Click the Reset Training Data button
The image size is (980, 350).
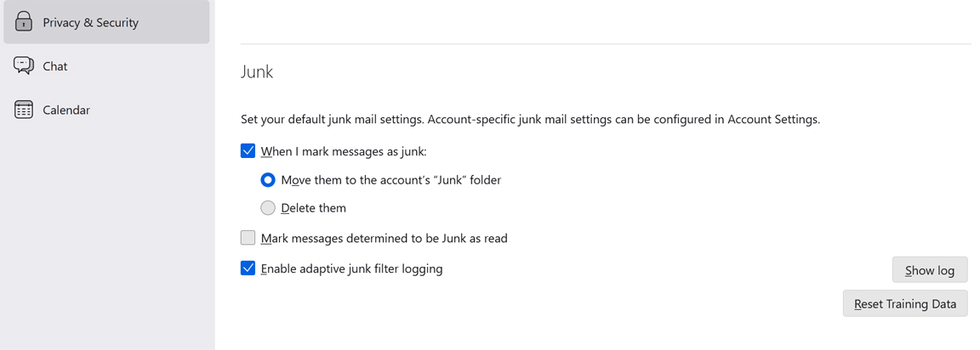pos(905,304)
